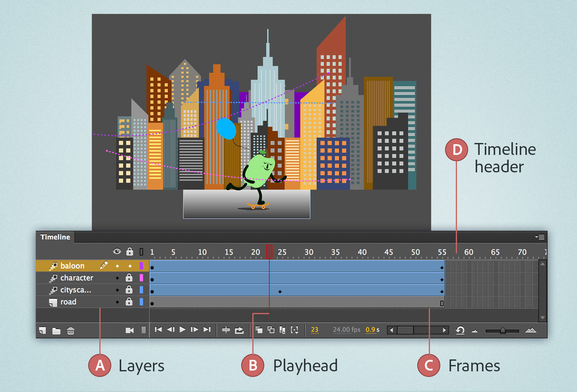Toggle outline view for all layers

pos(141,251)
